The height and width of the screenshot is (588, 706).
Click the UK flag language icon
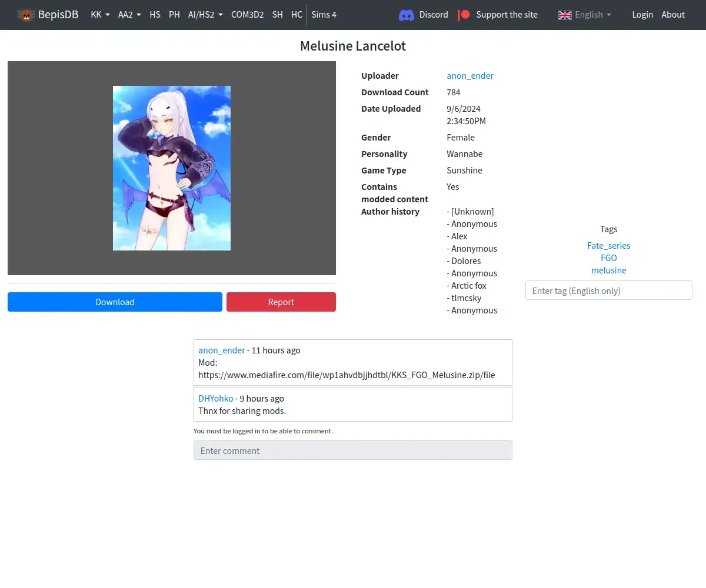(565, 15)
